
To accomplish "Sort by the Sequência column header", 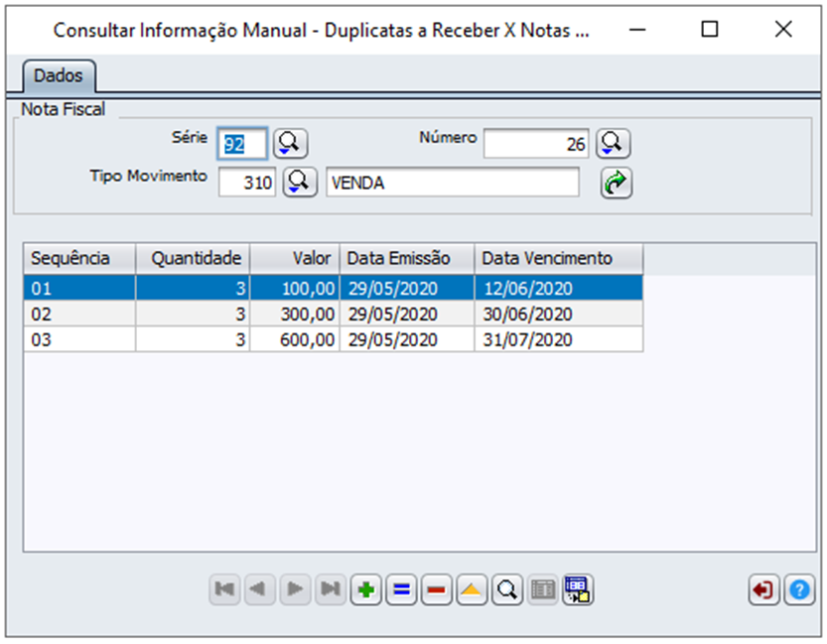I will click(x=79, y=258).
